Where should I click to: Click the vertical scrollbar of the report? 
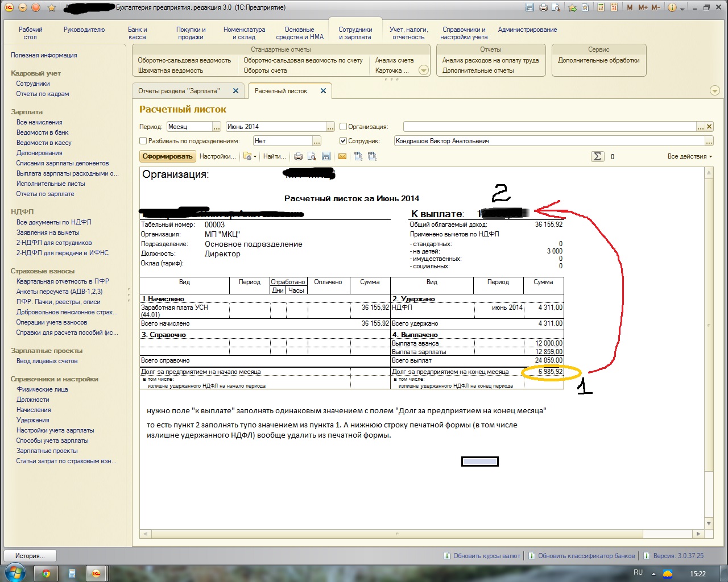point(709,341)
